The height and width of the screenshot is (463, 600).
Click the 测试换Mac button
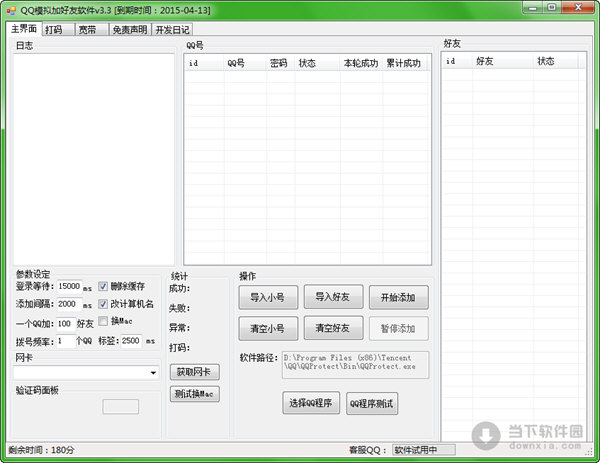tap(194, 394)
